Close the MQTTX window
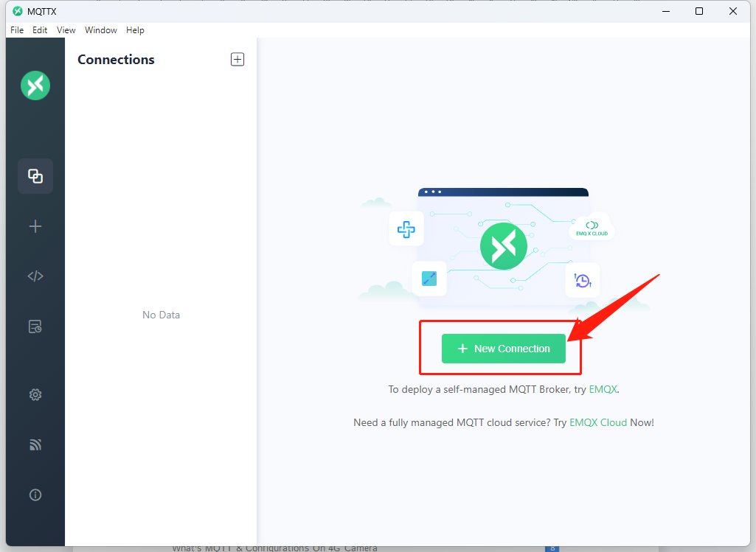The width and height of the screenshot is (756, 552). [733, 11]
